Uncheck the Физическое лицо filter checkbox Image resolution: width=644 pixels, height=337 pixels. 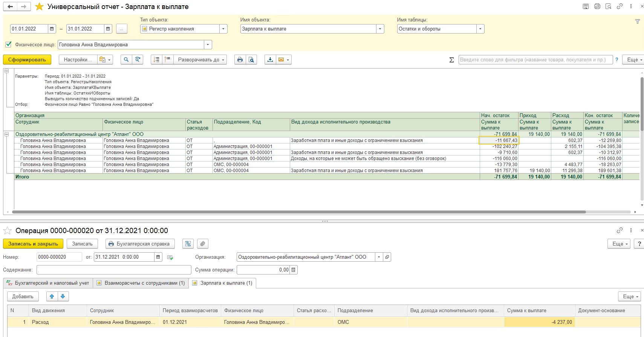(x=8, y=44)
